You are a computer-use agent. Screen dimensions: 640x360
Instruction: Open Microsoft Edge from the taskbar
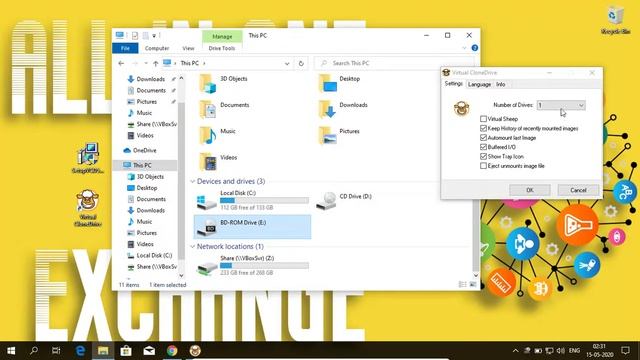[80, 351]
